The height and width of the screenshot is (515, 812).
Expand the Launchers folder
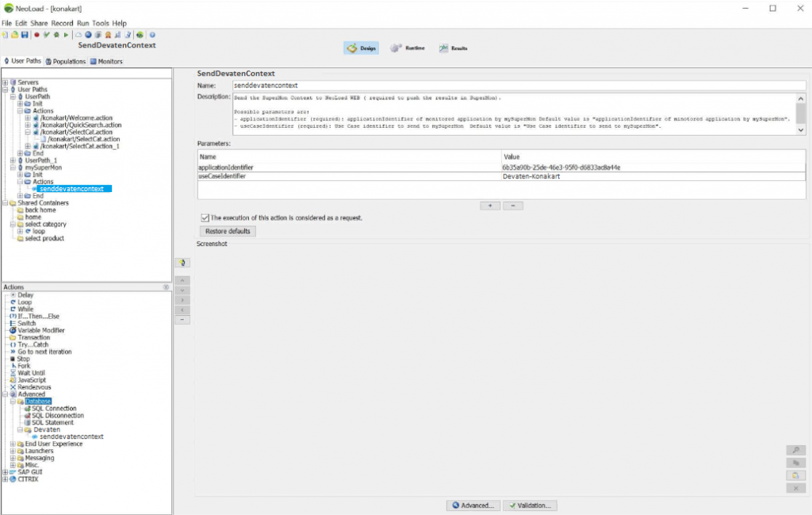coord(13,452)
